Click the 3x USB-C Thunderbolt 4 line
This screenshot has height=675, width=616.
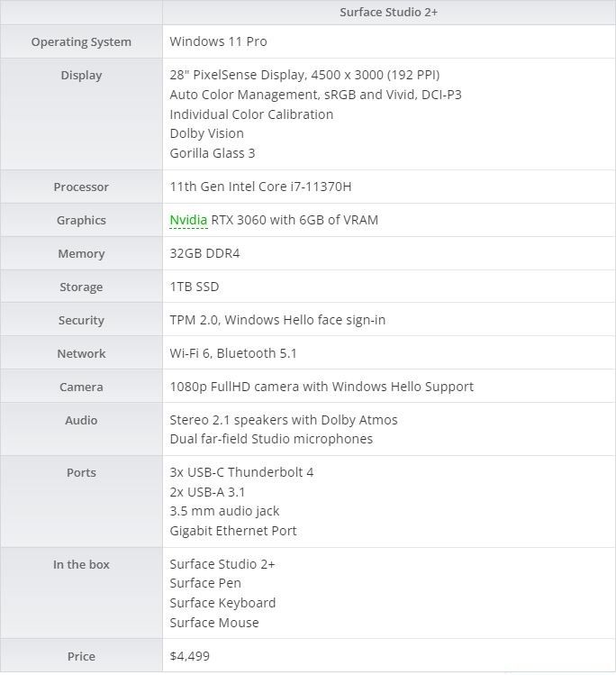coord(241,472)
